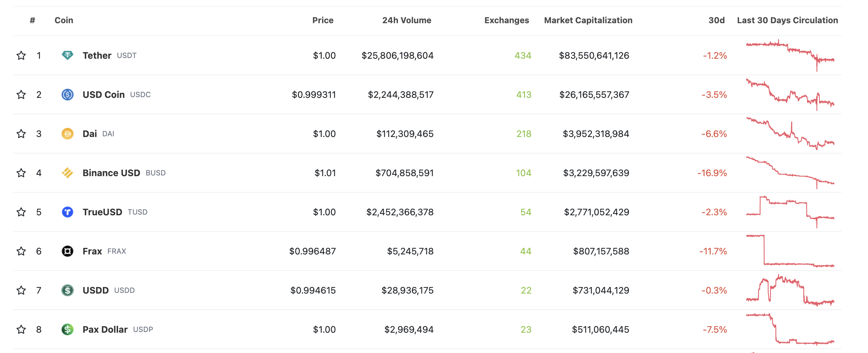This screenshot has height=353, width=868.
Task: Sort by 30d change column header
Action: tap(716, 20)
